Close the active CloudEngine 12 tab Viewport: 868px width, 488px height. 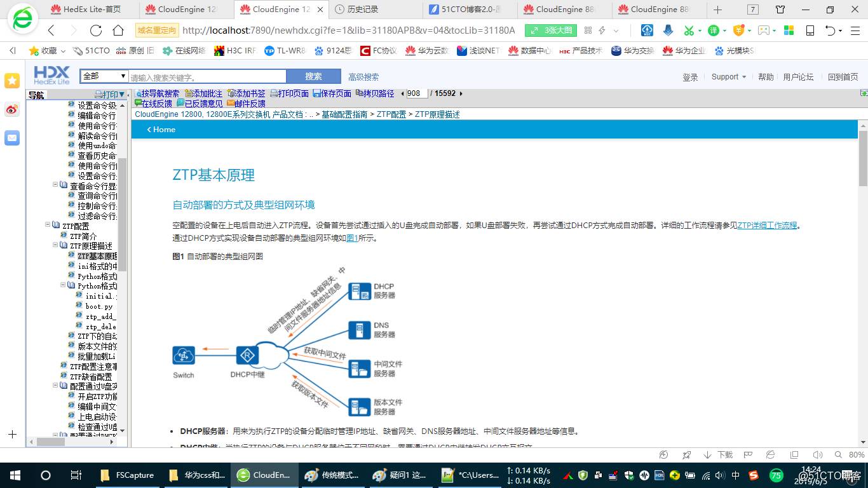coord(320,10)
